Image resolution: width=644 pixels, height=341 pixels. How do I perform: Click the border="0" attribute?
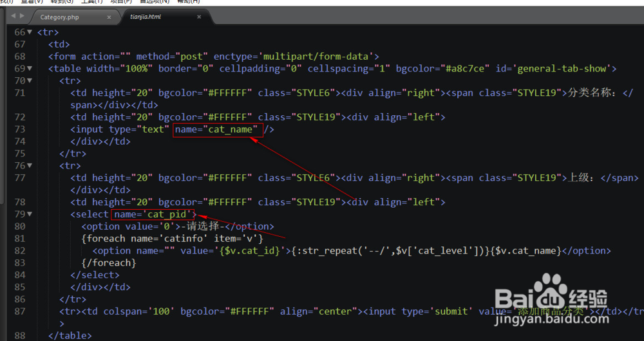pos(185,69)
